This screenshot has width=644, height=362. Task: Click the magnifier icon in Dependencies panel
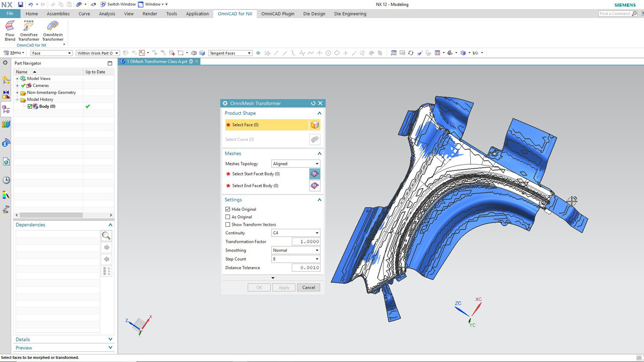(x=106, y=235)
